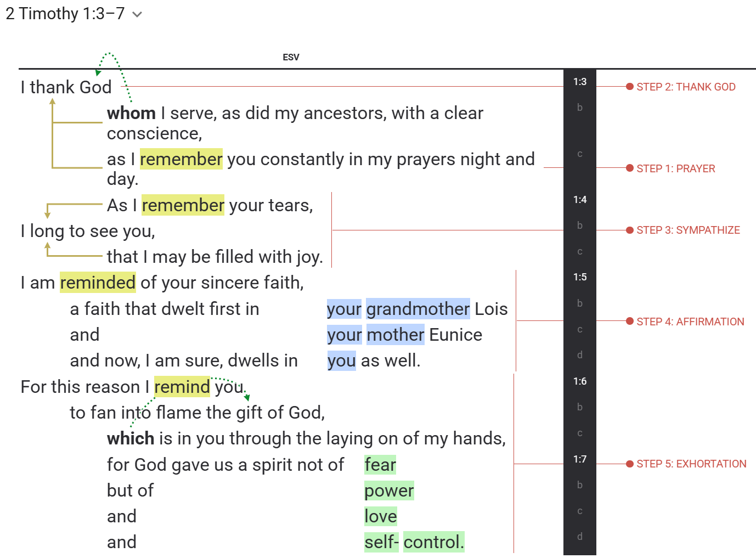Image resolution: width=756 pixels, height=558 pixels.
Task: Toggle the blue highlight on 'your grandmother'
Action: pos(398,309)
